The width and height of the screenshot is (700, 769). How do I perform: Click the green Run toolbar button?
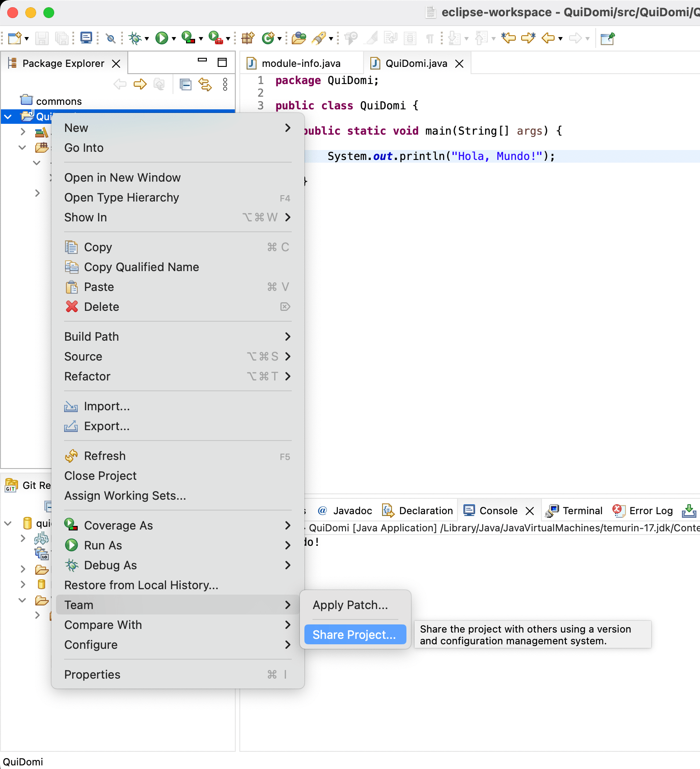(x=161, y=38)
